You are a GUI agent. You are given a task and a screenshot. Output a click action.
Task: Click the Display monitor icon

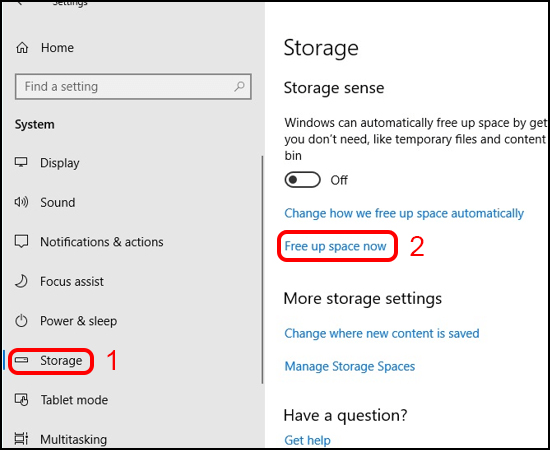(x=21, y=162)
